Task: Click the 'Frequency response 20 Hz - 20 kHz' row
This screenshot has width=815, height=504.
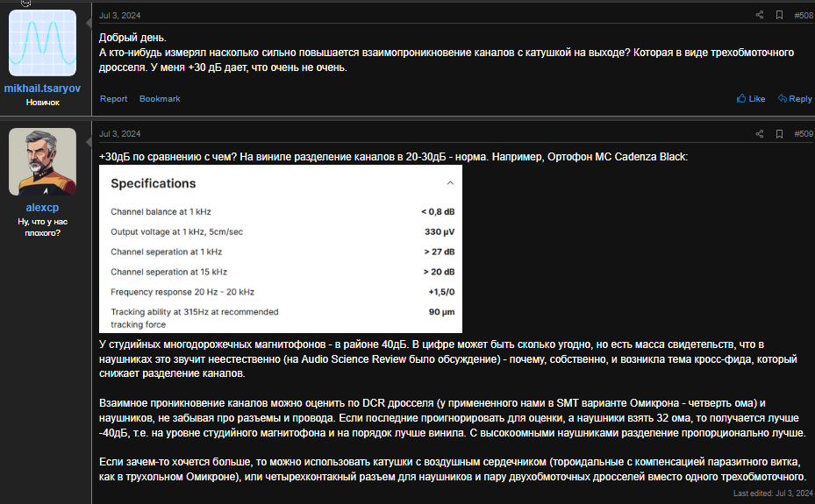Action: [282, 292]
